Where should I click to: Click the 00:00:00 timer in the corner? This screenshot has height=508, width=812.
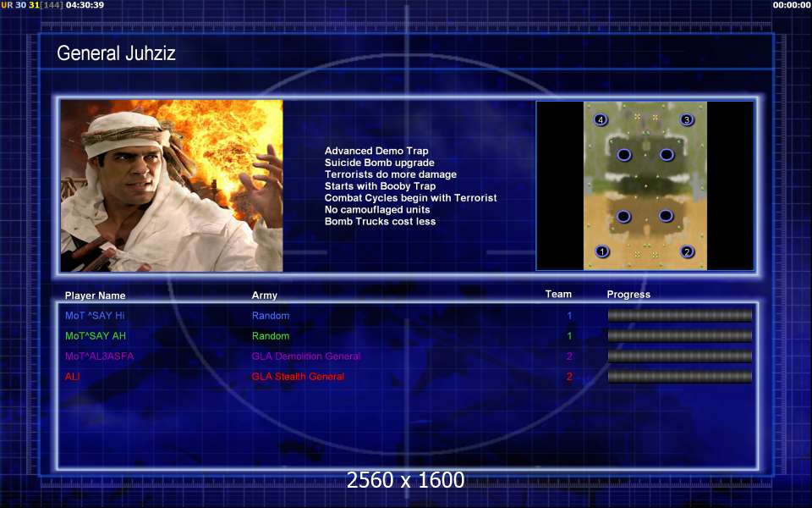coord(792,5)
